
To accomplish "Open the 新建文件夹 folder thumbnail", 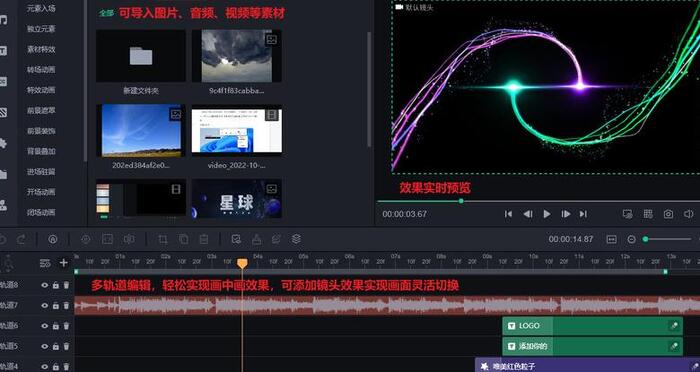I will coord(141,56).
